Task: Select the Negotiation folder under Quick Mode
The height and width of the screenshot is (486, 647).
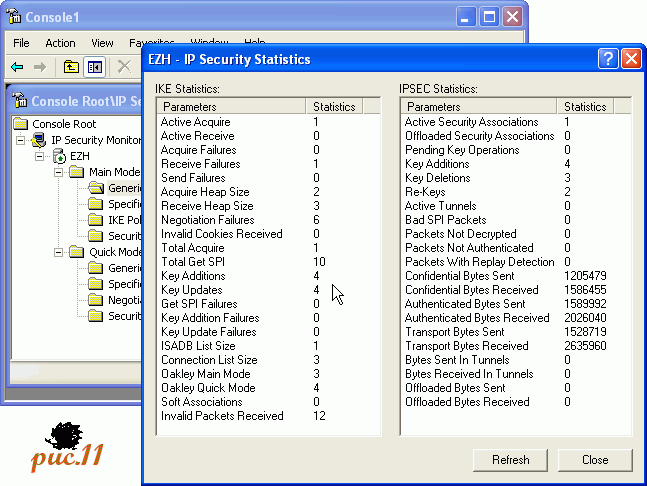Action: click(x=96, y=300)
